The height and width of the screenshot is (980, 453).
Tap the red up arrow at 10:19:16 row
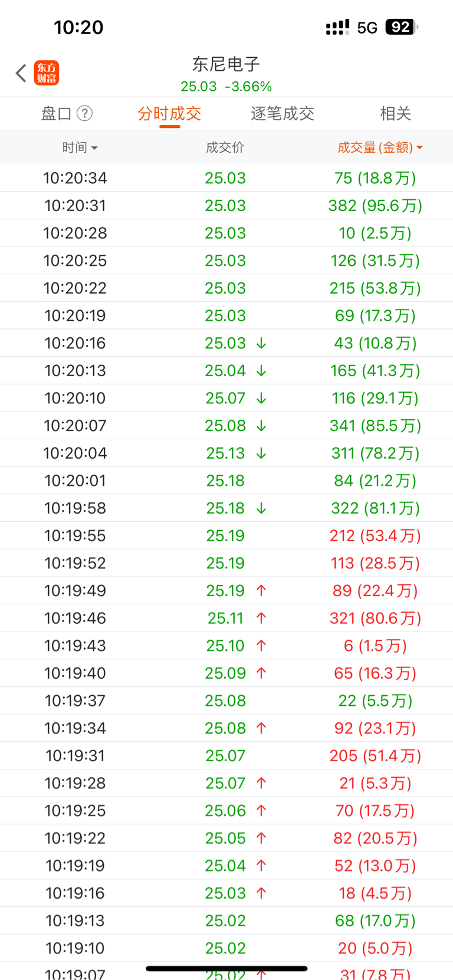tap(261, 893)
